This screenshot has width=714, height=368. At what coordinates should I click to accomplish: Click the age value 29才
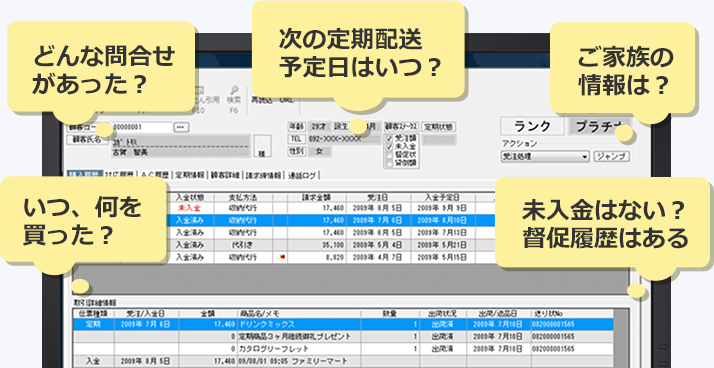click(x=319, y=127)
